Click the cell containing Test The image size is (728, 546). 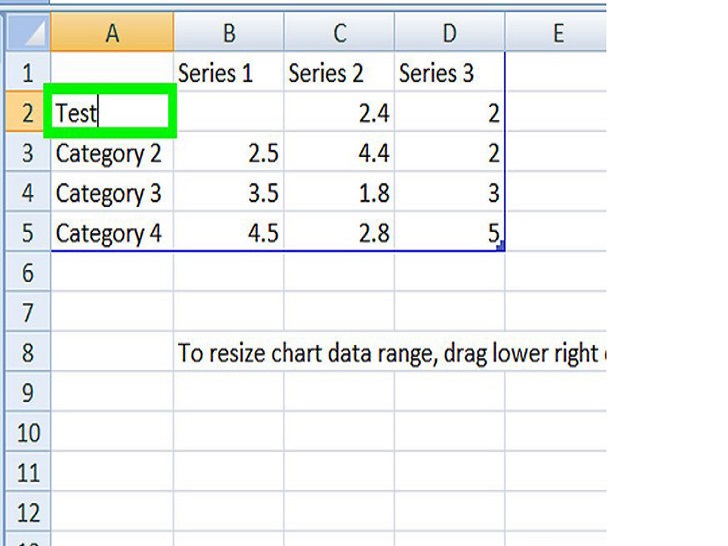(112, 112)
